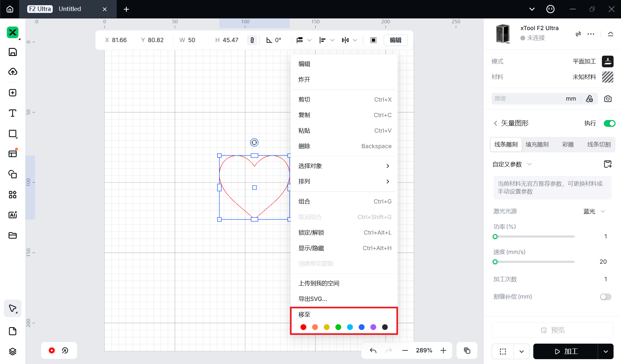Open the 排列 arrange submenu

(x=344, y=182)
